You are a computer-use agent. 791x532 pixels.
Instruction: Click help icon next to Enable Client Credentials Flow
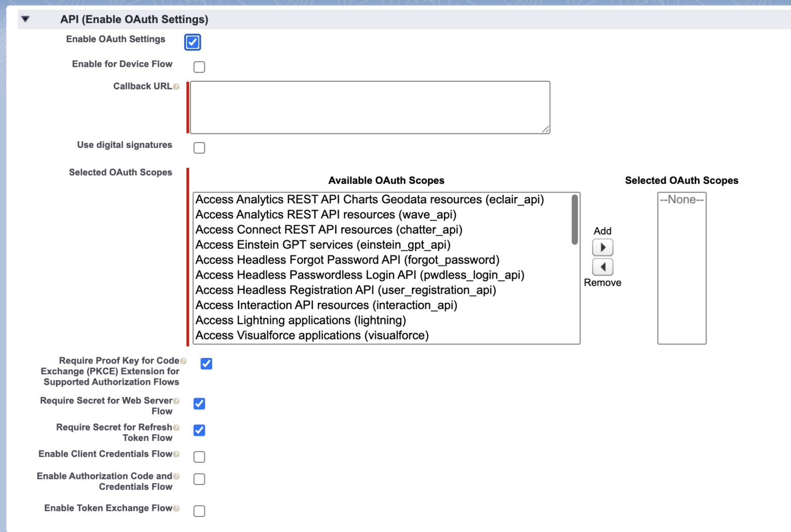tap(176, 454)
